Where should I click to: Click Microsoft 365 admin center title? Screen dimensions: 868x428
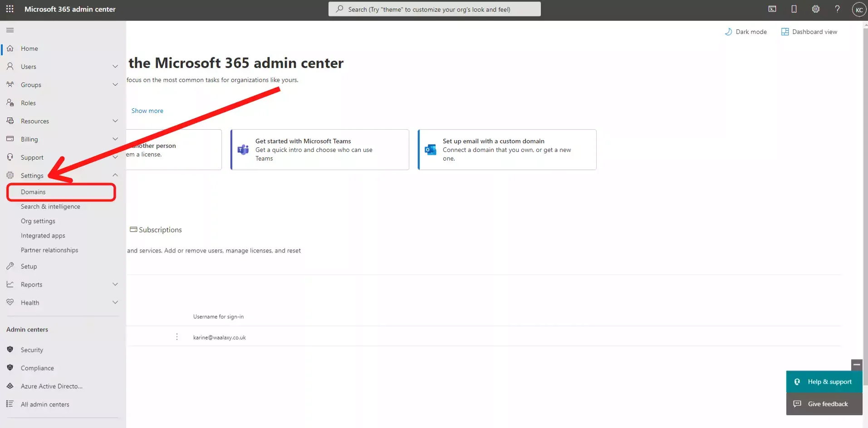[x=70, y=9]
